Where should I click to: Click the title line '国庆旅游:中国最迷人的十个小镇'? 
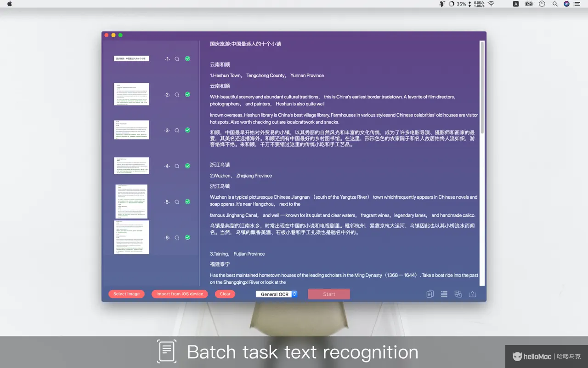click(x=245, y=44)
